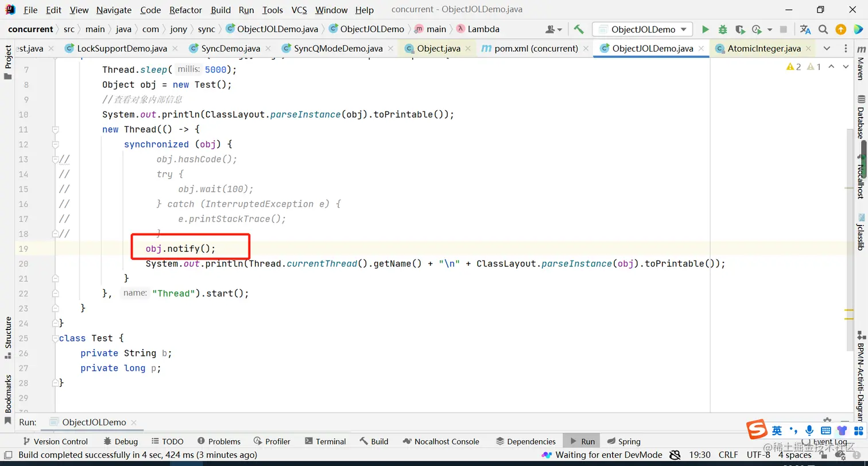Switch to the AtomicInteger.java tab
The image size is (868, 466).
point(764,49)
